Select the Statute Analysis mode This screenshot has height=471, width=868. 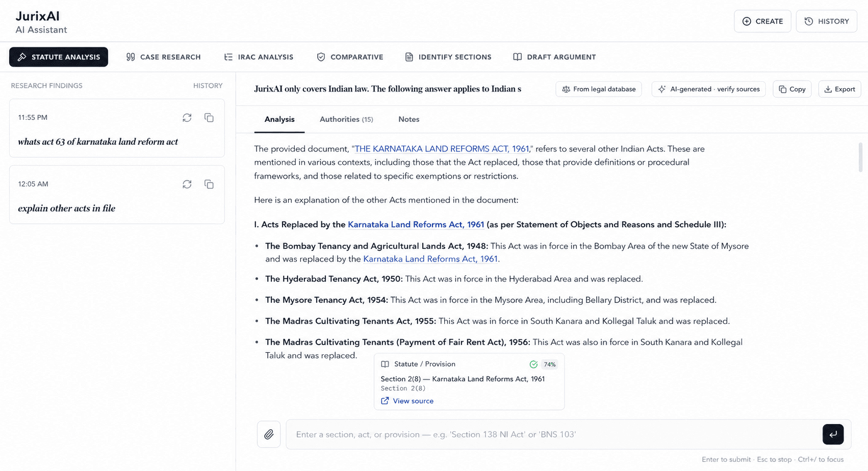tap(59, 57)
